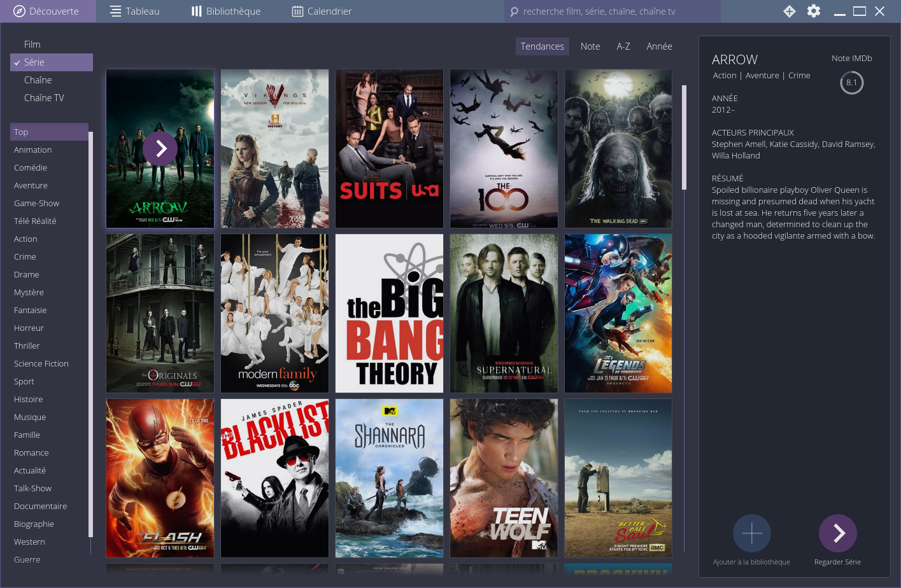Filter by Crime in the genre list
Screen dimensions: 901x588
click(x=49, y=257)
